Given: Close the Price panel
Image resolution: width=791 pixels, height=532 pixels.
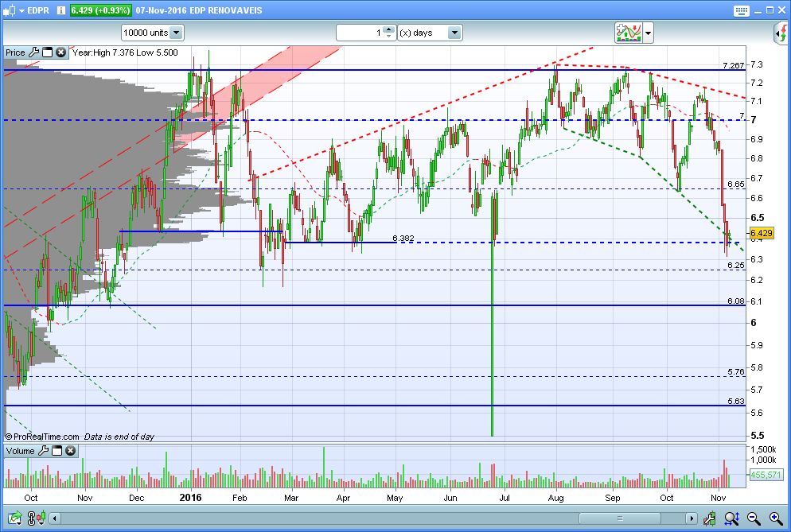Looking at the screenshot, I should point(60,52).
